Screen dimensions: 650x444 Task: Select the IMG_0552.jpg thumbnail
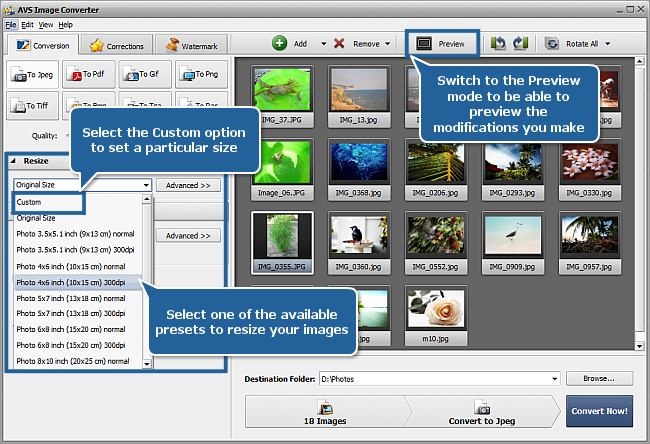click(x=436, y=243)
